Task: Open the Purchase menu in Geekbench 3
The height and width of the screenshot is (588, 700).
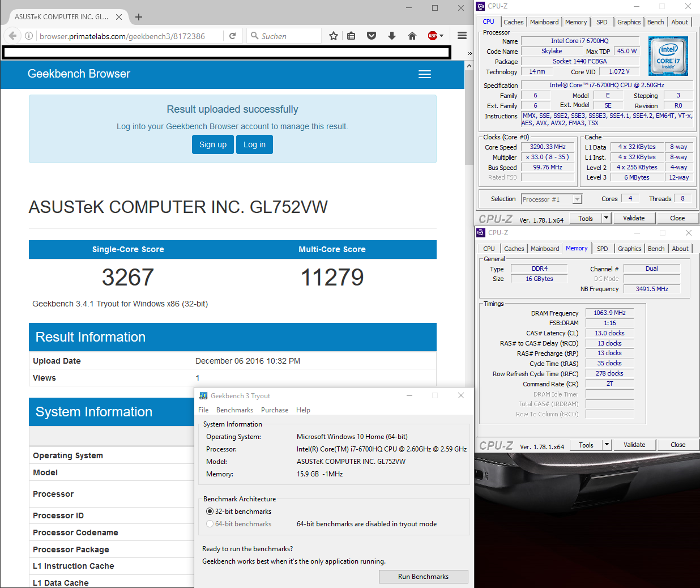Action: [275, 410]
